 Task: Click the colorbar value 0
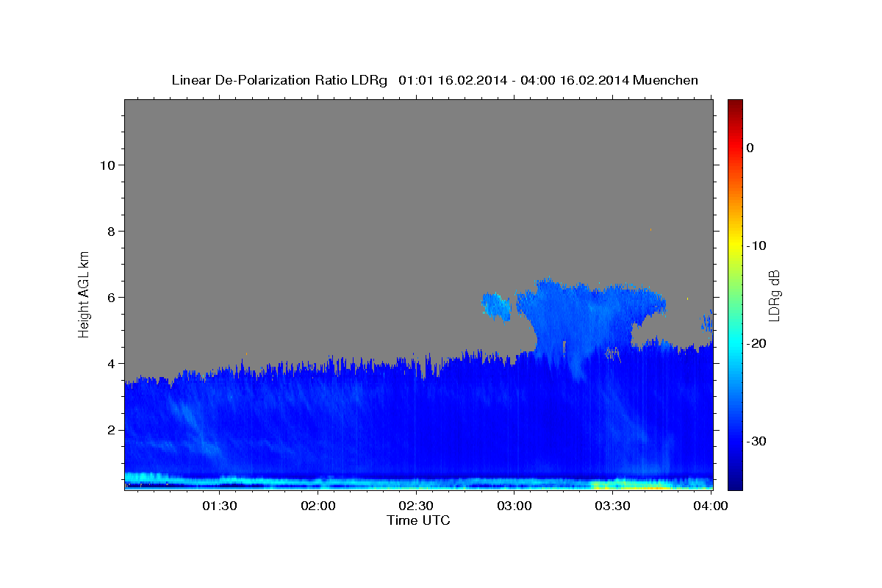pyautogui.click(x=750, y=148)
